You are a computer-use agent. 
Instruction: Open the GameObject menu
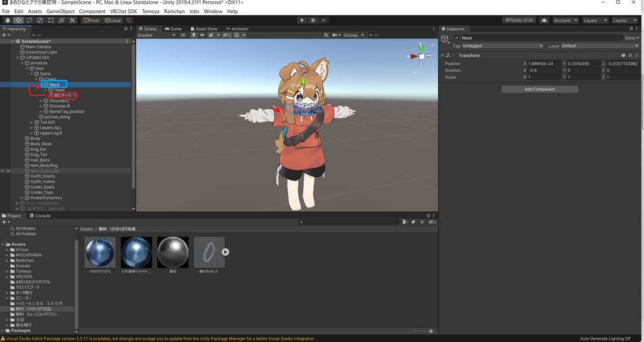(60, 11)
